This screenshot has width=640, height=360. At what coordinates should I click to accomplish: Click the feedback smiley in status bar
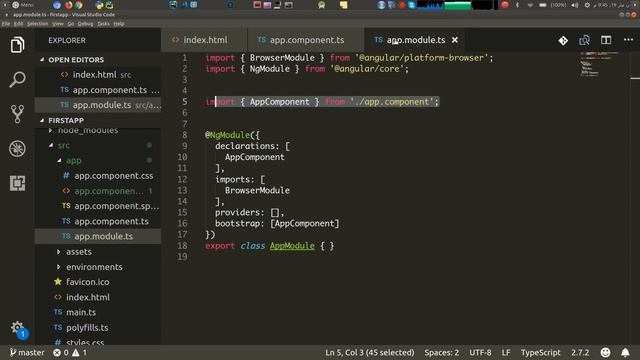[x=605, y=352]
